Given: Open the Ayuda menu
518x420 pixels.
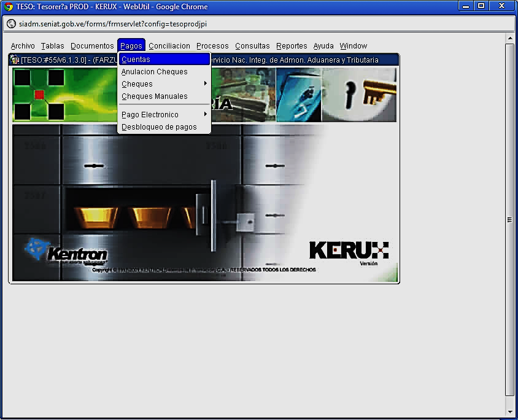Looking at the screenshot, I should coord(323,45).
